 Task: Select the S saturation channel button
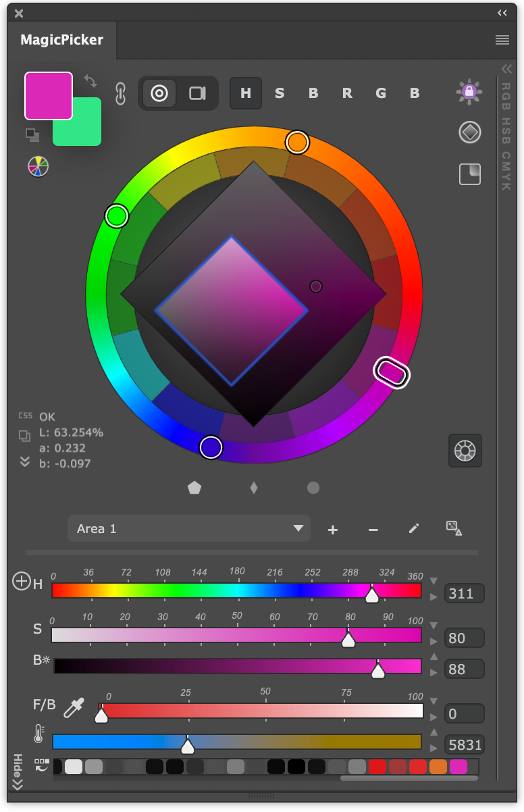click(280, 93)
